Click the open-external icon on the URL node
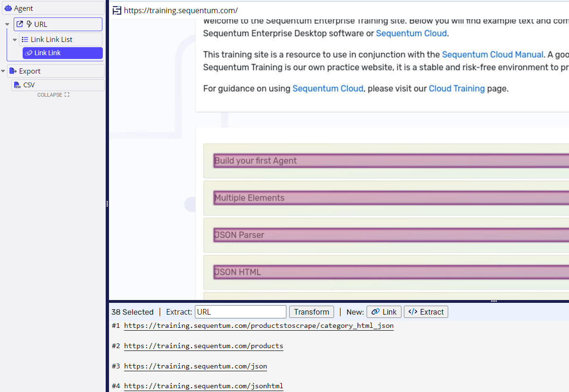The width and height of the screenshot is (569, 392). pos(20,24)
